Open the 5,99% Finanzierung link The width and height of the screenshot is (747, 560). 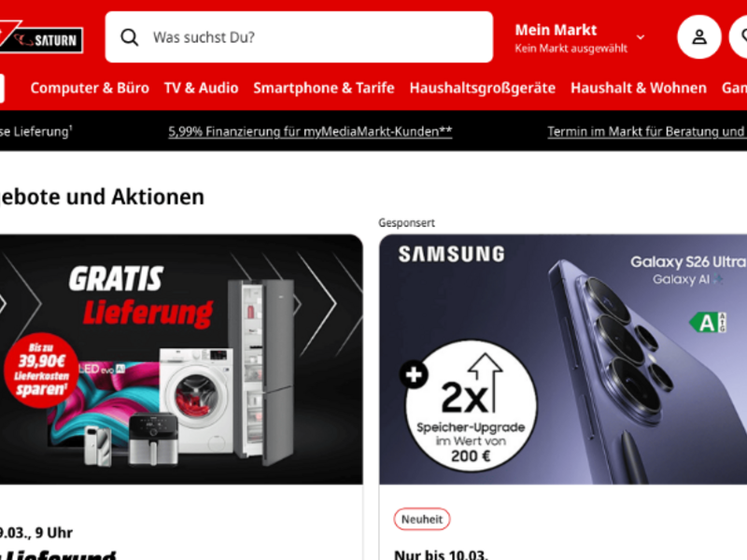(310, 132)
